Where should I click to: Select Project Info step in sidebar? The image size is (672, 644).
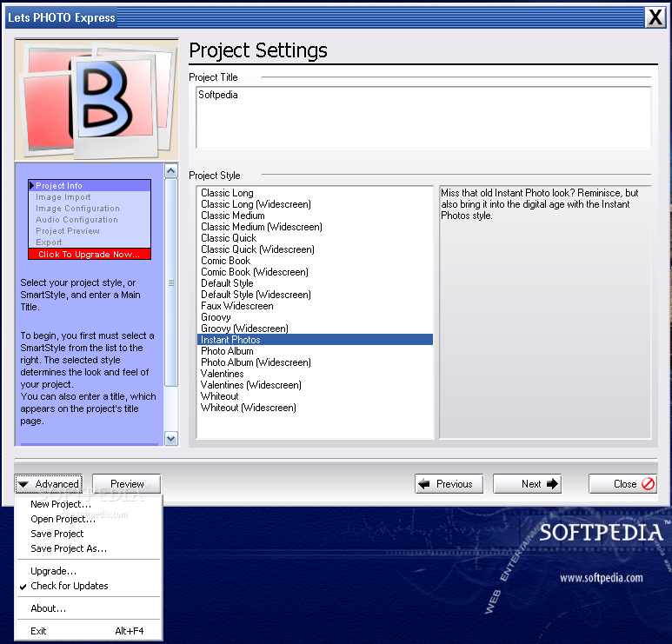click(90, 185)
